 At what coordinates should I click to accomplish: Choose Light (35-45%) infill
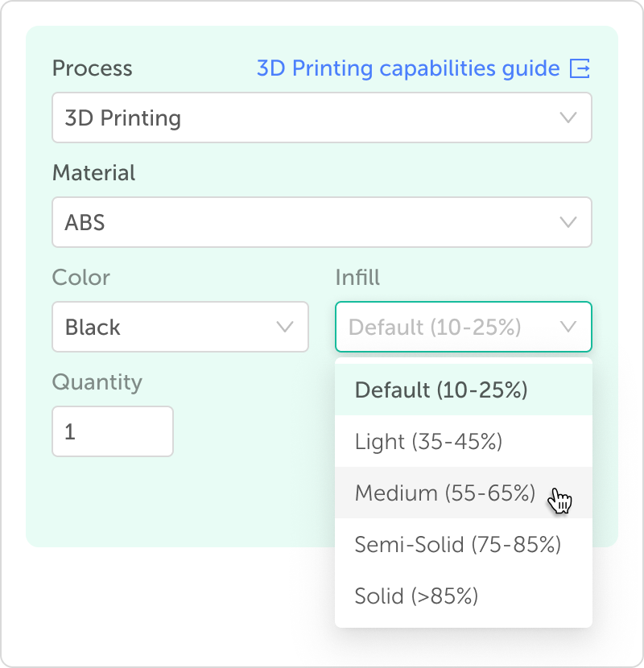[x=428, y=442]
